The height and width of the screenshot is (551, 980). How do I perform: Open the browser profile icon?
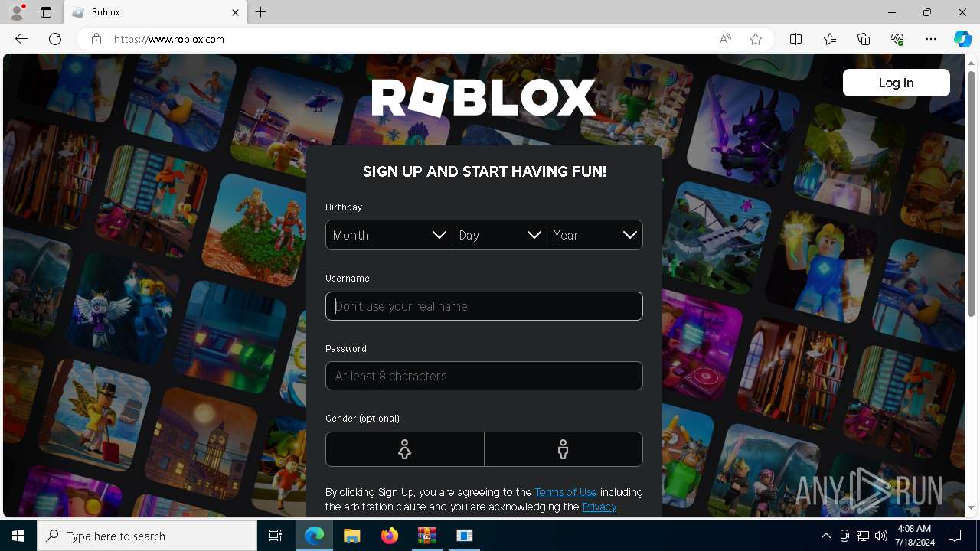[17, 12]
